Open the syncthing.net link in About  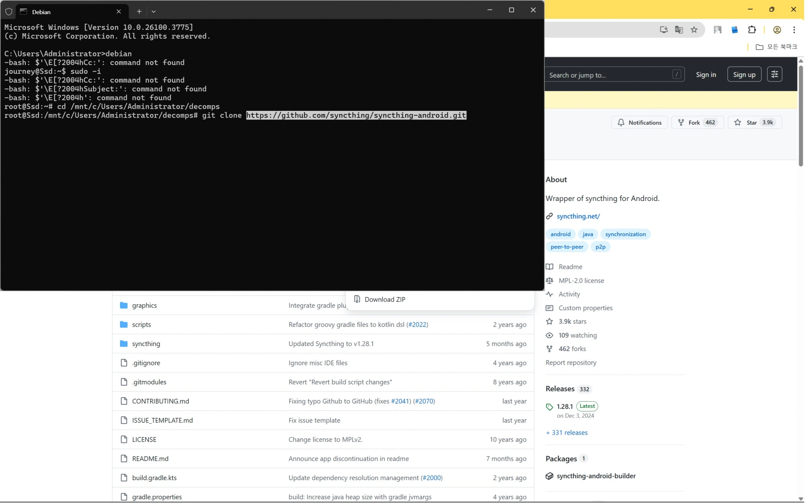click(x=578, y=216)
